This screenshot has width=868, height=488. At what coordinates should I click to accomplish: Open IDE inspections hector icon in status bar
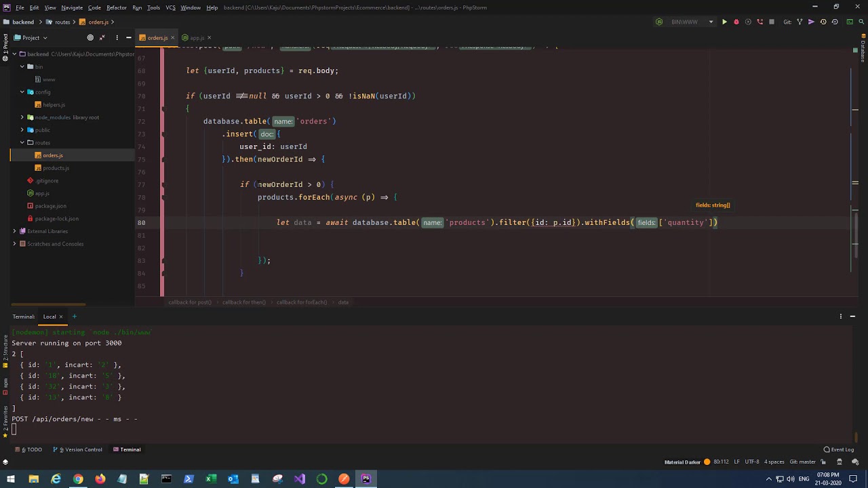coord(839,462)
